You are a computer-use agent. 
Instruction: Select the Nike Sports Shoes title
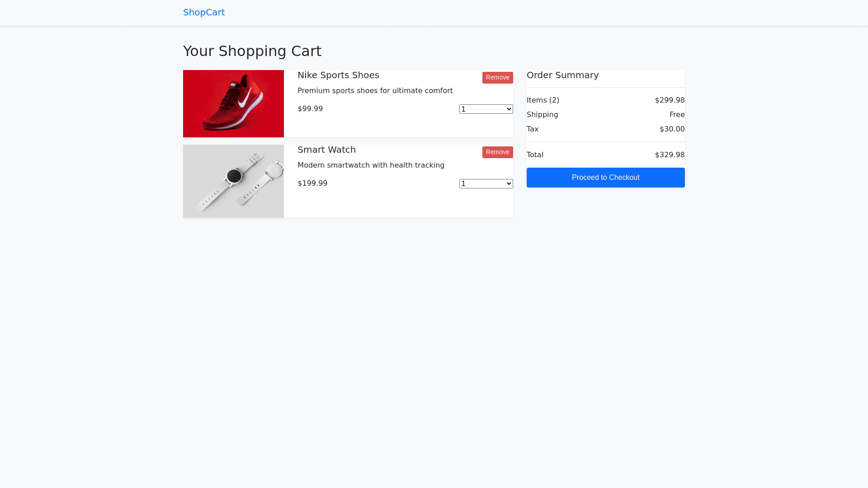tap(338, 75)
